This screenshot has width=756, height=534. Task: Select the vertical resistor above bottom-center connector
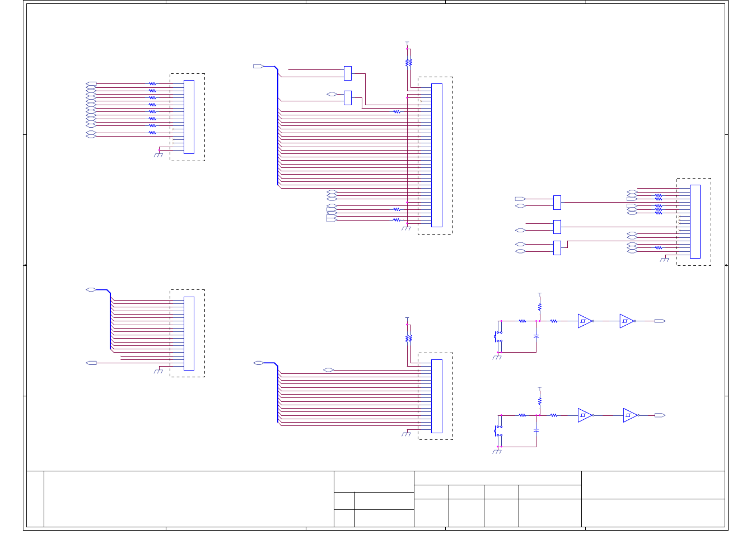[x=409, y=339]
